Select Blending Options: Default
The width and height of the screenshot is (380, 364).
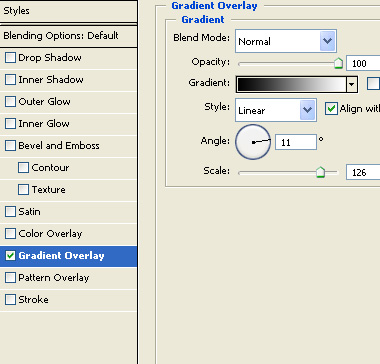click(x=68, y=36)
